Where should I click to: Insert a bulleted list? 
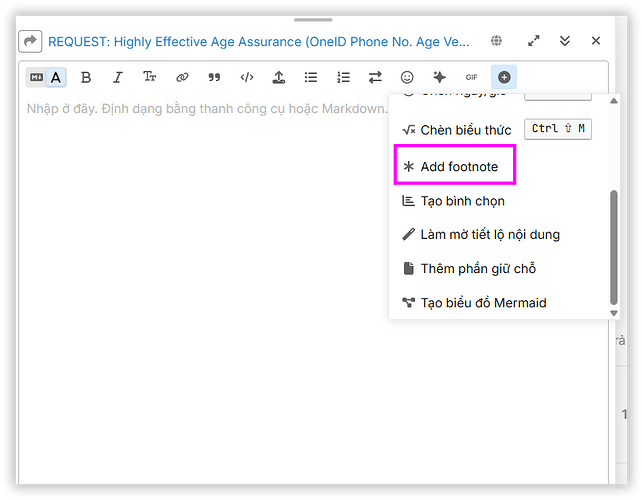(x=311, y=77)
